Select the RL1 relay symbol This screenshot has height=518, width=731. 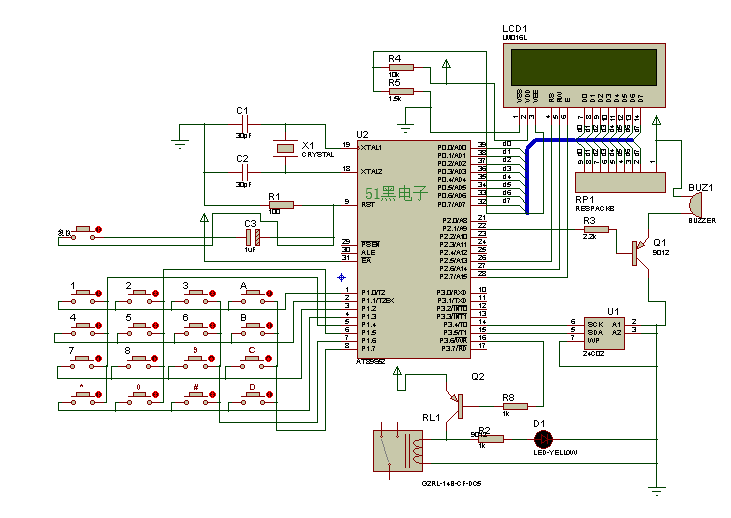pos(398,451)
